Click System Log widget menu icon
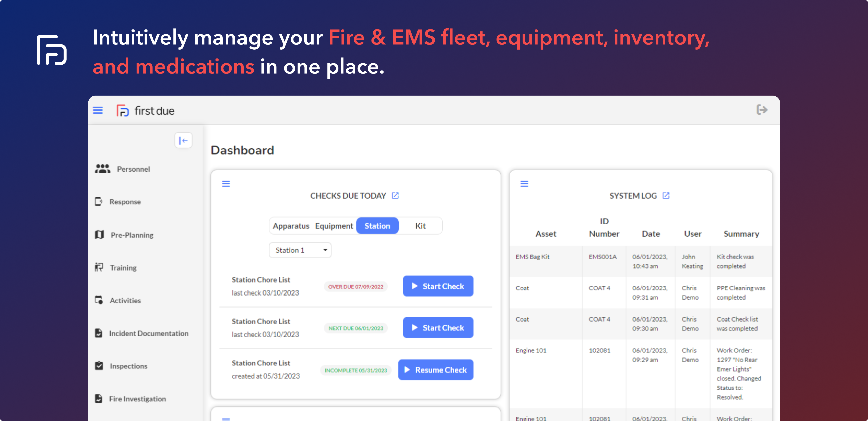 click(524, 183)
